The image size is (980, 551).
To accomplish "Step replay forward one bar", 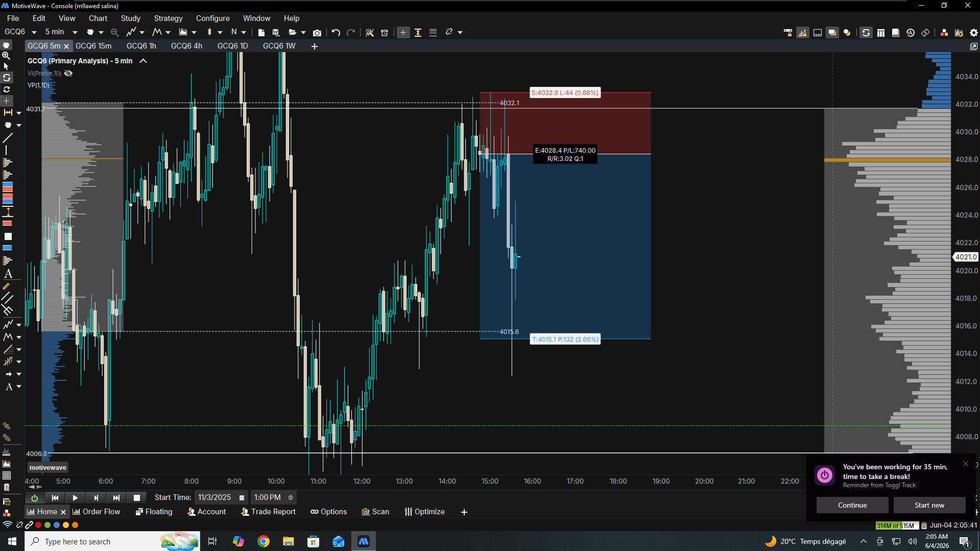I will [95, 497].
